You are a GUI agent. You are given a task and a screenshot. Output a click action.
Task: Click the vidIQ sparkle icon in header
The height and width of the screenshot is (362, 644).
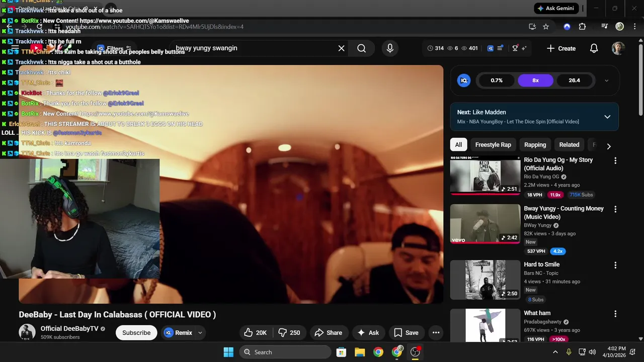pos(524,48)
